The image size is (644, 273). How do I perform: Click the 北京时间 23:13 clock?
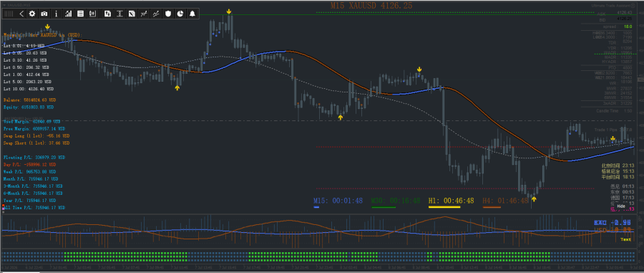(x=618, y=166)
